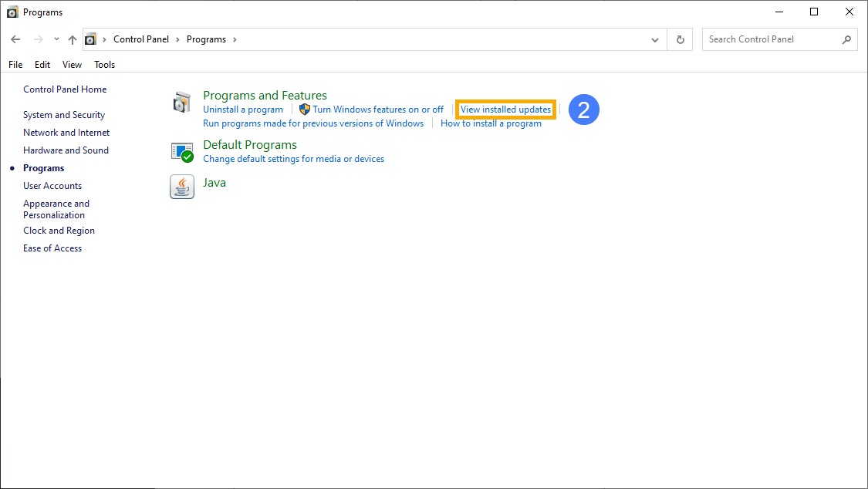Open Turn Windows features on or off
Viewport: 868px width, 489px height.
tap(378, 110)
